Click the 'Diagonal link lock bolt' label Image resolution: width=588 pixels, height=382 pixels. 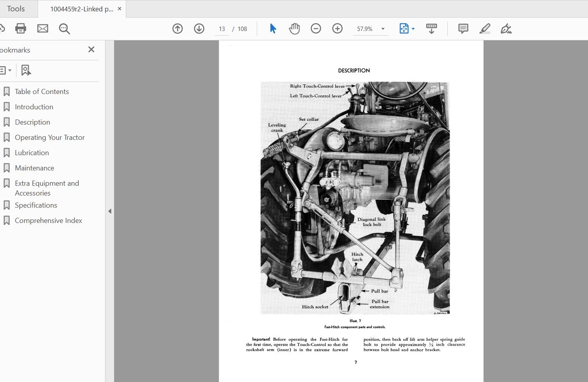point(372,222)
